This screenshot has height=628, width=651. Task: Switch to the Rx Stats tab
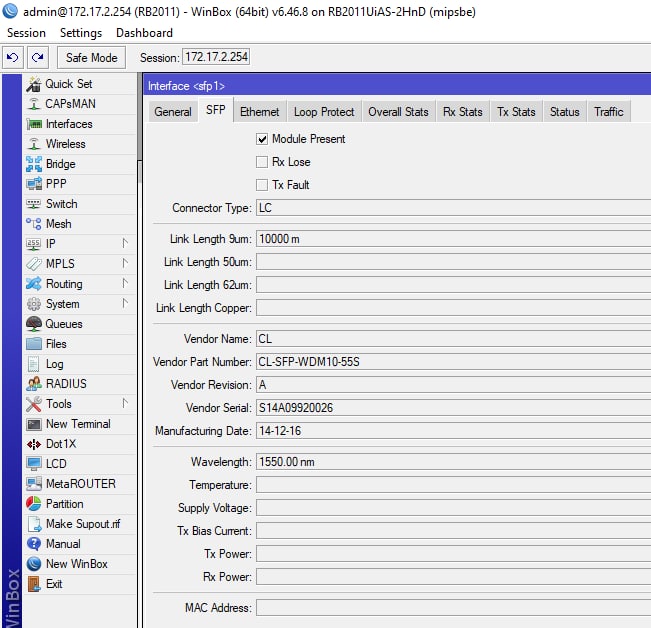463,112
